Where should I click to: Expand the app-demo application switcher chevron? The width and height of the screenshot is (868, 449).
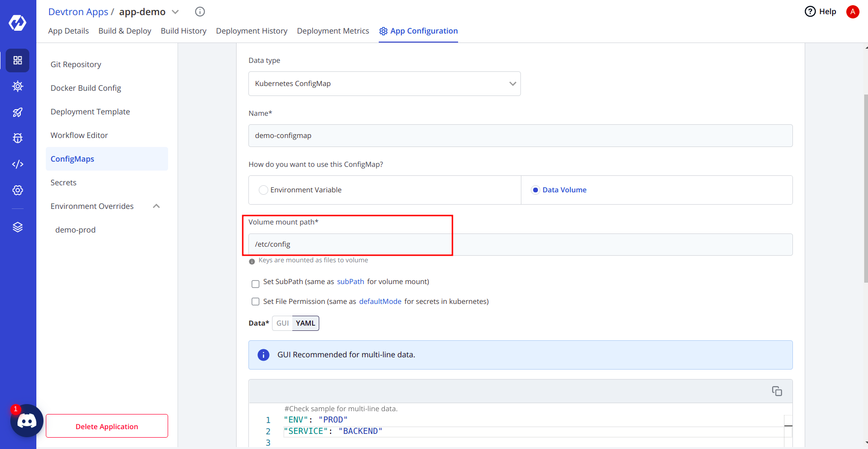pyautogui.click(x=175, y=12)
